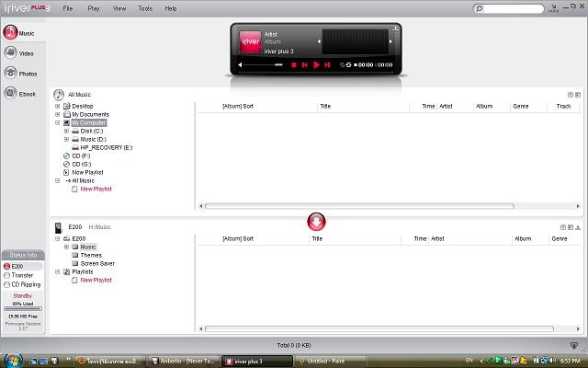Switch to the Photos section
Image resolution: width=588 pixels, height=368 pixels.
click(20, 73)
